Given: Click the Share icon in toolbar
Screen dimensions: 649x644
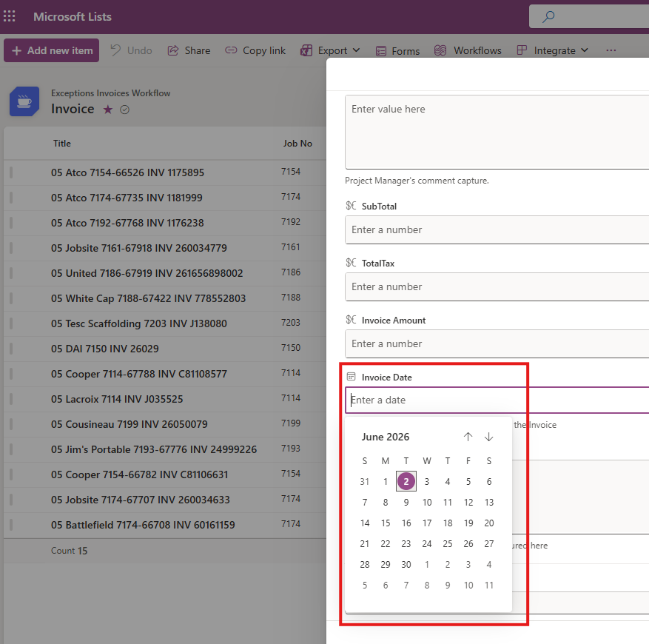Looking at the screenshot, I should (173, 50).
